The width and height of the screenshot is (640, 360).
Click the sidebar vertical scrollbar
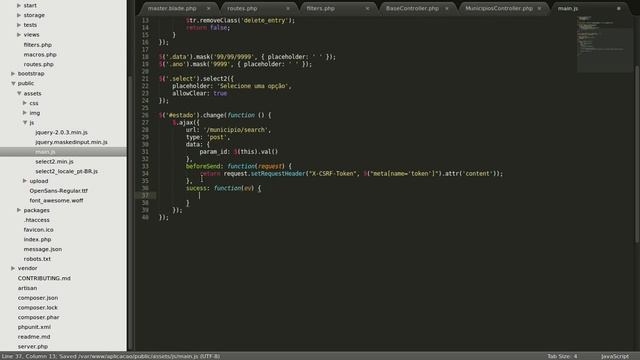(x=130, y=212)
